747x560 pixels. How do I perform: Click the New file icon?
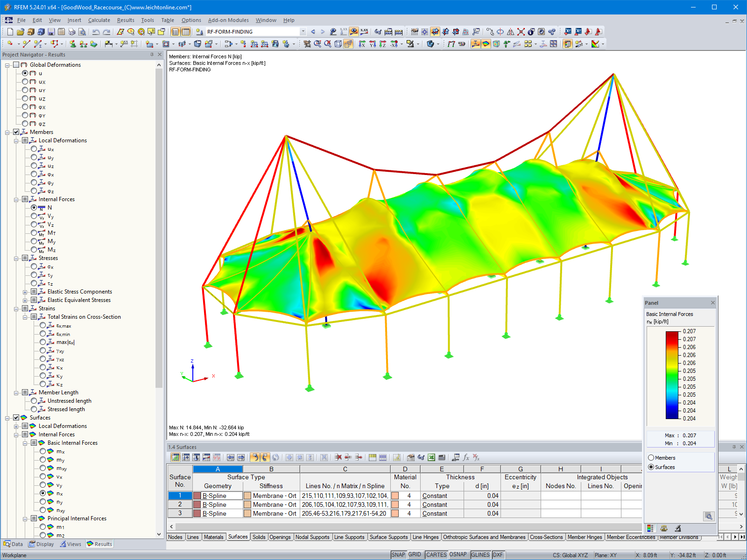click(x=10, y=32)
